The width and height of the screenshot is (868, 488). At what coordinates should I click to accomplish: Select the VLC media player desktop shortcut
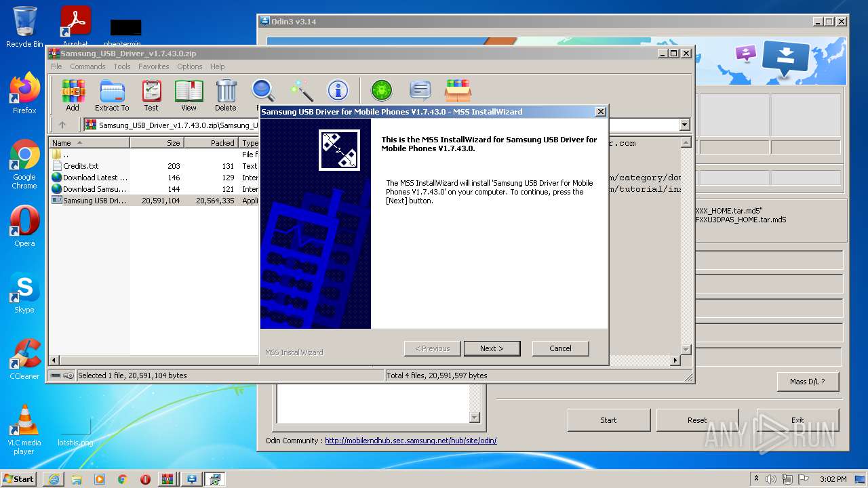[24, 430]
